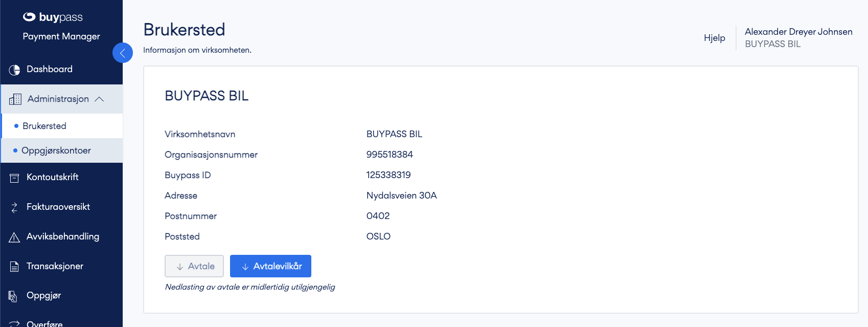Click user name Alexander Dreyer Johnsen
The image size is (868, 327).
798,32
